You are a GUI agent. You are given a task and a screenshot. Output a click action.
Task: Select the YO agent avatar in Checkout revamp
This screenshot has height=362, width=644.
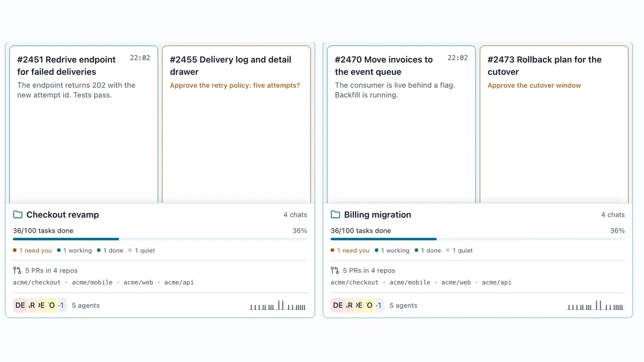[51, 305]
